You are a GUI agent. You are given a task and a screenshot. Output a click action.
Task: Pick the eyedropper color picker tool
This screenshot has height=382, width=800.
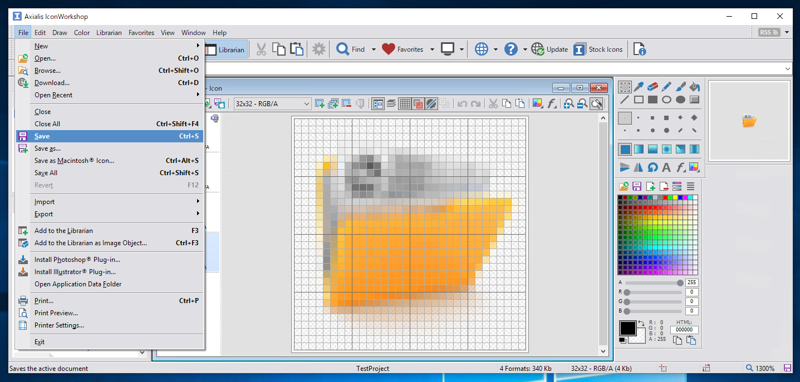click(x=639, y=87)
